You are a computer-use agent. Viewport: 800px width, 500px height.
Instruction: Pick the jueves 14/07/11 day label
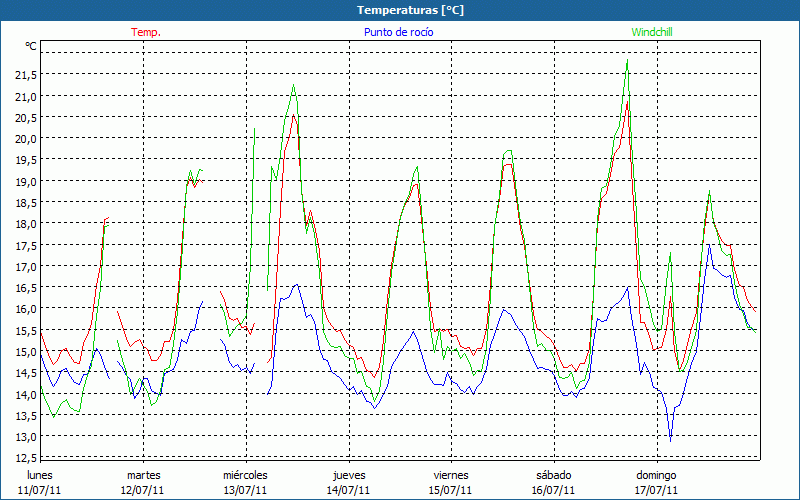[349, 482]
